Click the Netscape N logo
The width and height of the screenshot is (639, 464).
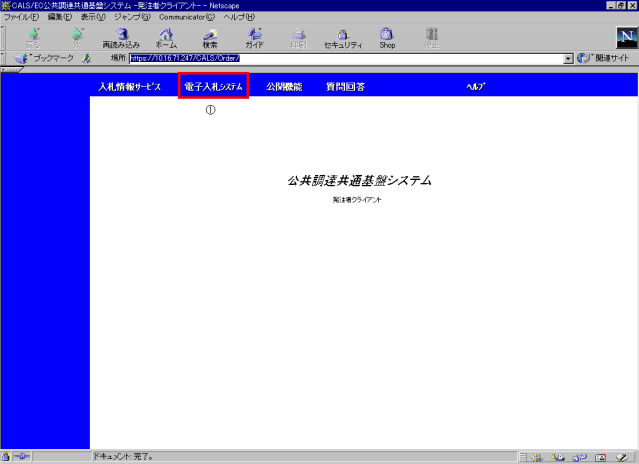[x=627, y=37]
